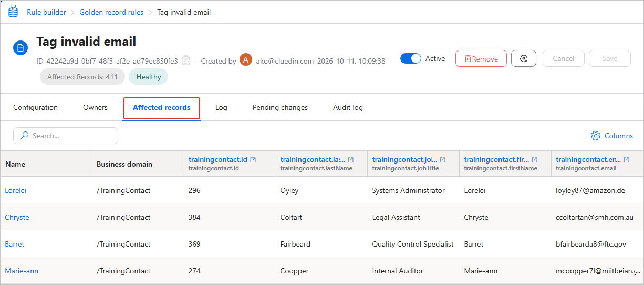
Task: Select email cell ccoltartan@smh.com.au
Action: click(x=595, y=217)
